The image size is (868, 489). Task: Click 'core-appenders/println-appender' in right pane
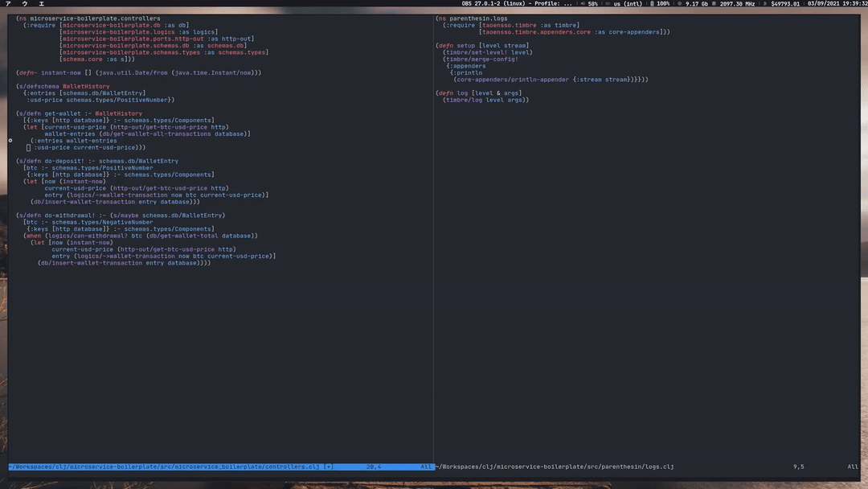coord(513,80)
